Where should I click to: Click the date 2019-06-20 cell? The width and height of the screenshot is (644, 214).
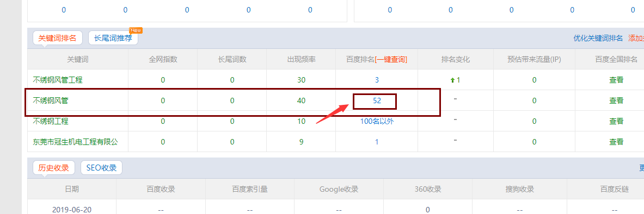72,210
